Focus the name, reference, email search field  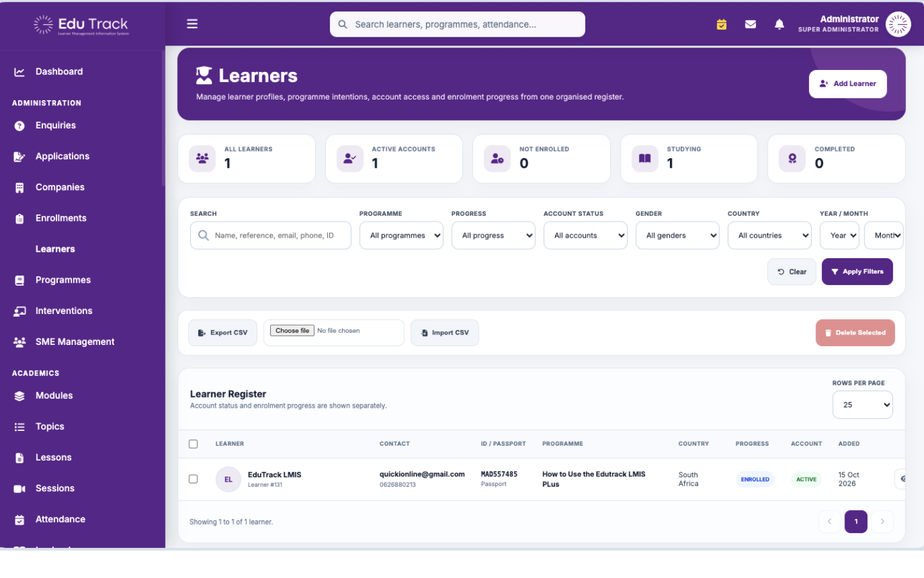271,236
